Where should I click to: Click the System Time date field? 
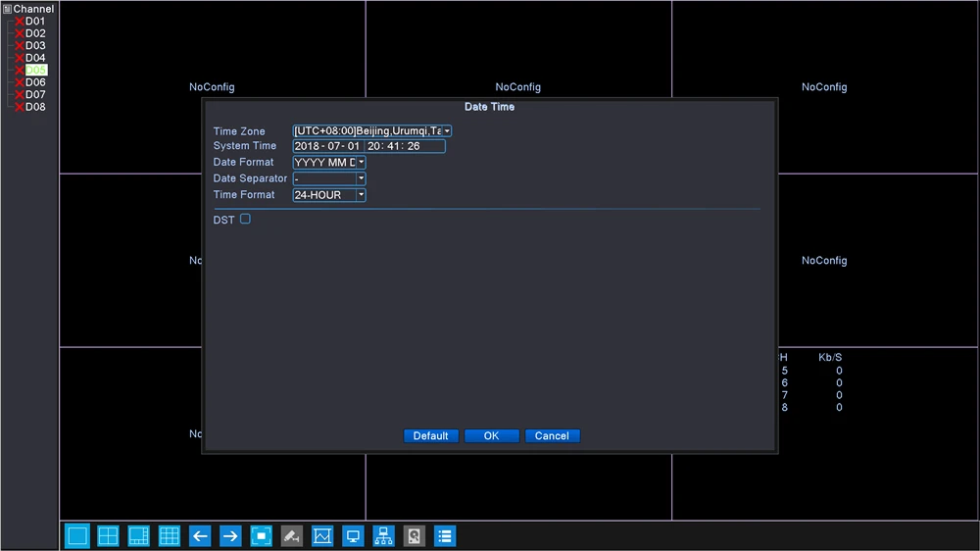coord(327,146)
